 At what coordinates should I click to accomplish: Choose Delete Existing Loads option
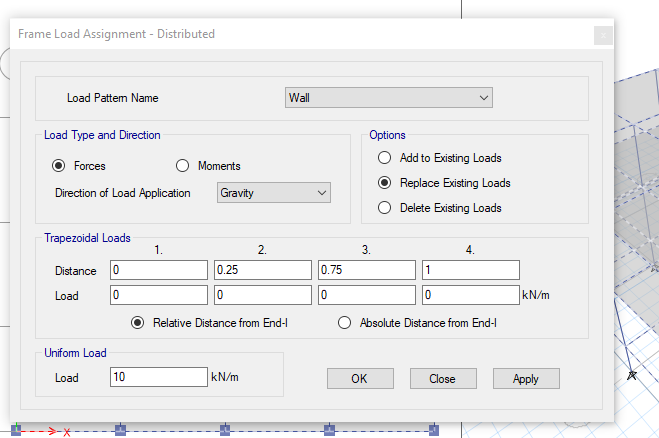pyautogui.click(x=384, y=208)
